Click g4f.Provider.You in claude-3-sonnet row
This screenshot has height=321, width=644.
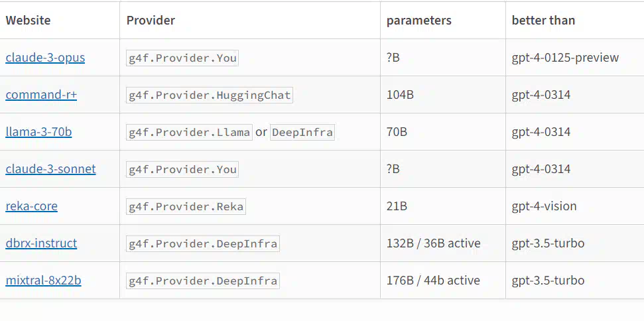[182, 170]
